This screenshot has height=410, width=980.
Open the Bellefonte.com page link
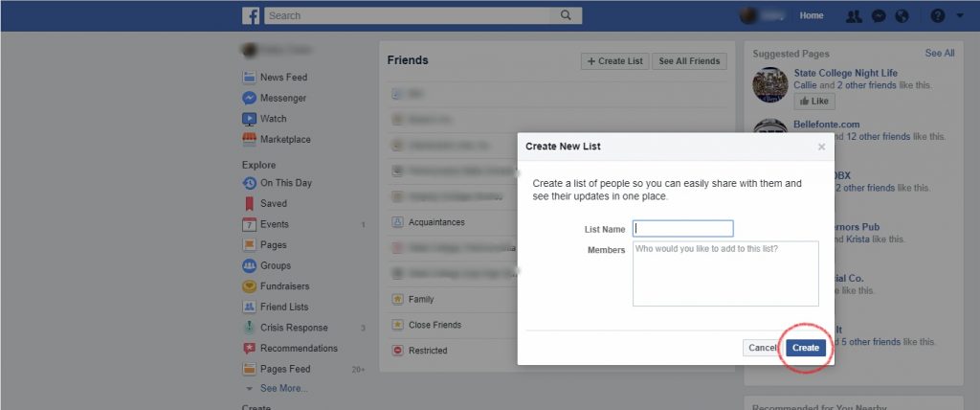[x=826, y=124]
